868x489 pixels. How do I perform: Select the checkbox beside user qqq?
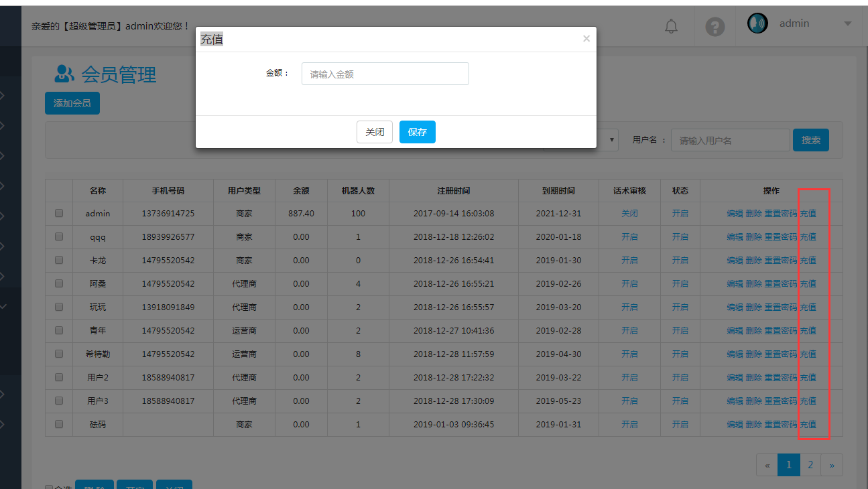(x=59, y=236)
